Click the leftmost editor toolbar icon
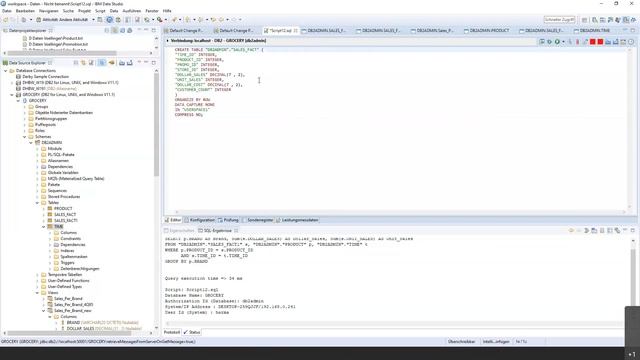640x360 pixels. click(x=542, y=42)
